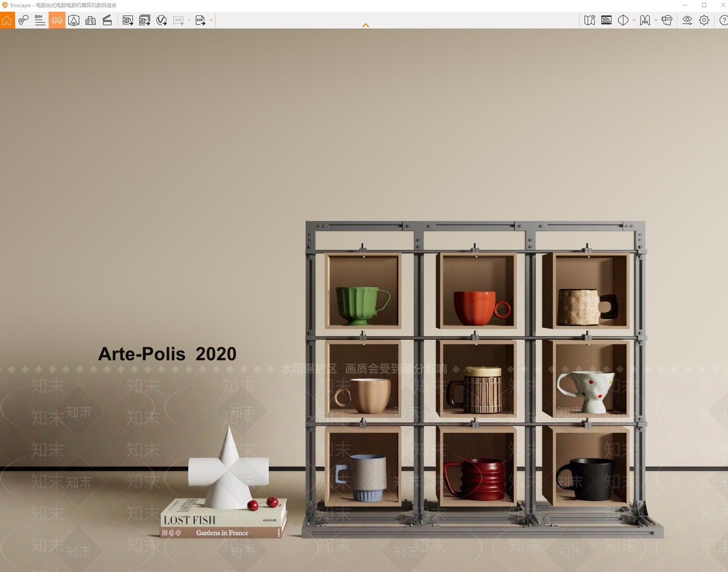Open the Enscape Objects lamp icon
The width and height of the screenshot is (728, 572).
[x=74, y=20]
